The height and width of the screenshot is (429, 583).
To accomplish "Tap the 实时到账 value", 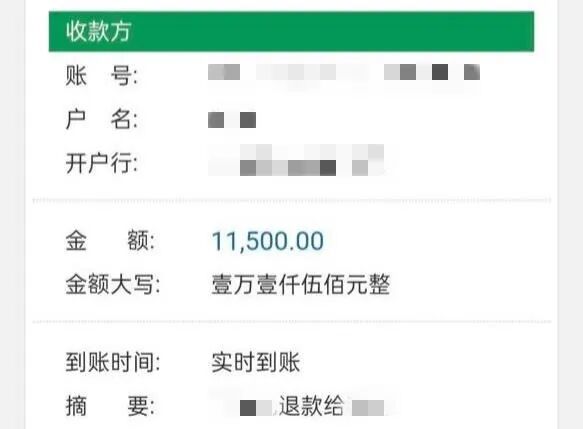I will click(x=255, y=362).
